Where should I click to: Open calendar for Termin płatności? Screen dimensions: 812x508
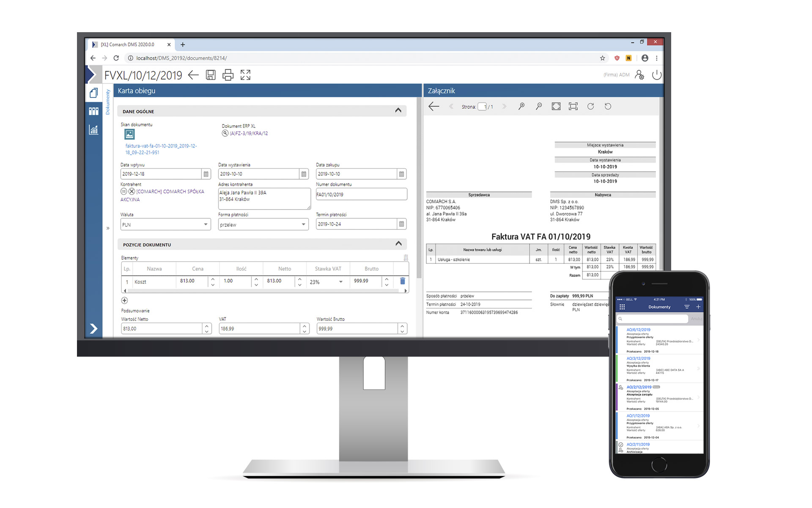coord(402,224)
